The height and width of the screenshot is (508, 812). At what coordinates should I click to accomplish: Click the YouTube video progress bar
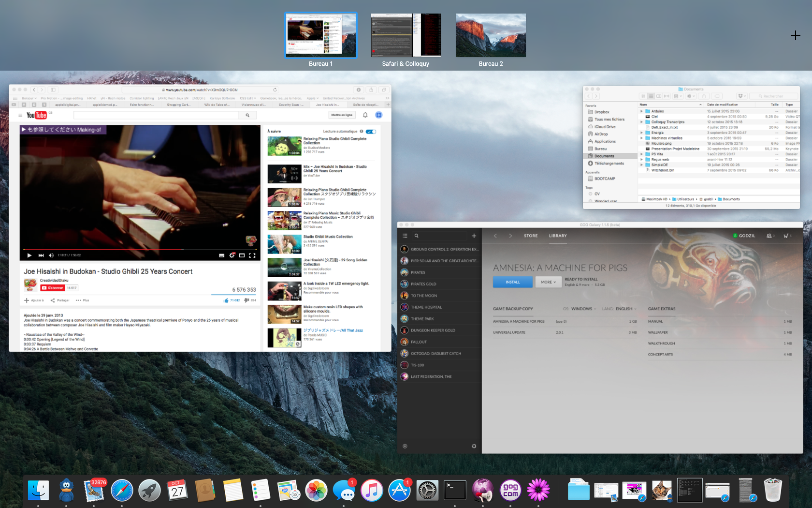140,250
